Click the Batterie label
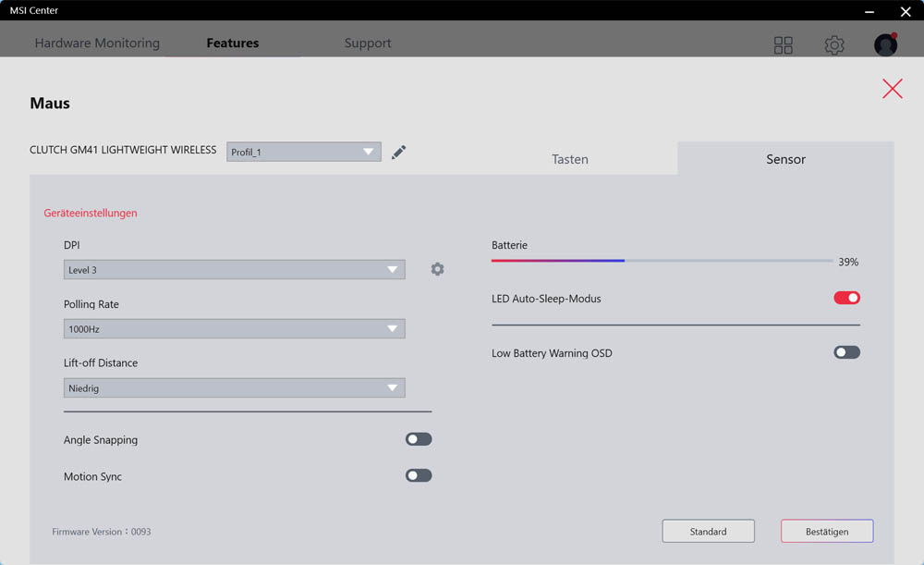The width and height of the screenshot is (924, 565). click(x=510, y=245)
